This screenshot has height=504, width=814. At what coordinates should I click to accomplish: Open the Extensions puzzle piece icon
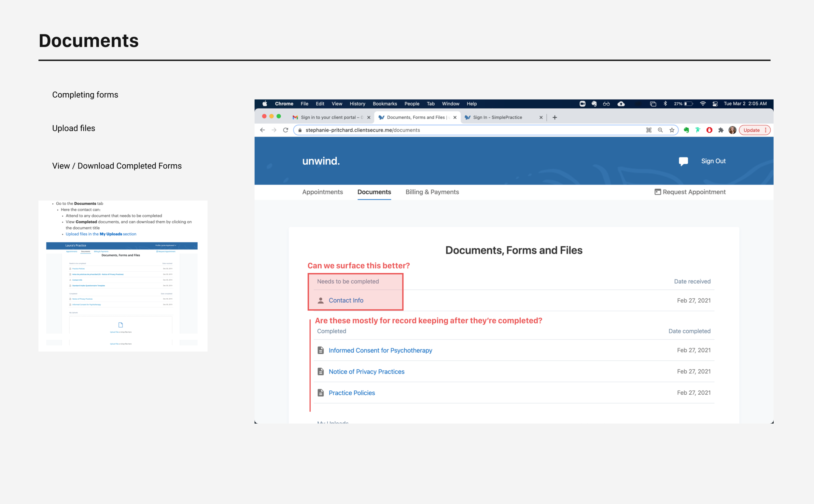(x=721, y=130)
